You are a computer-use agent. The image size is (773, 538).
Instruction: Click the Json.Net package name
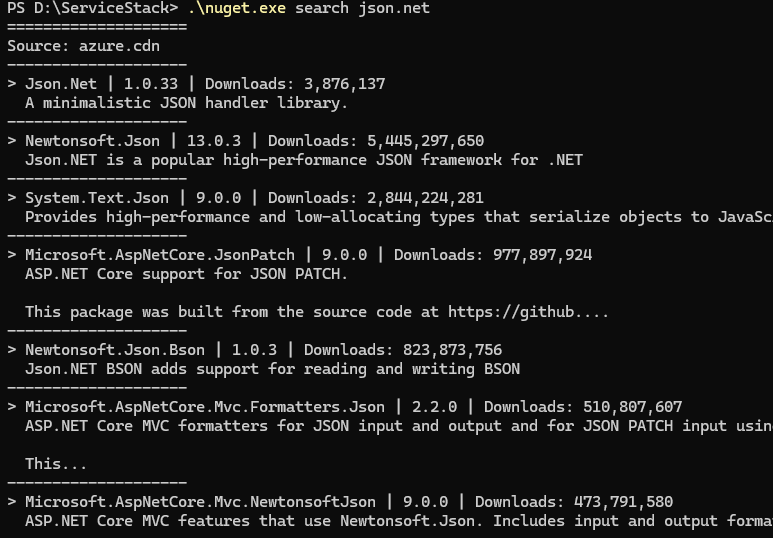coord(61,84)
